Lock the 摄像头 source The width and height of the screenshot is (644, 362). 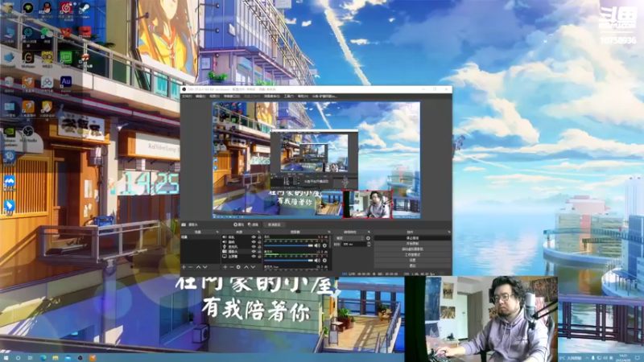(259, 252)
